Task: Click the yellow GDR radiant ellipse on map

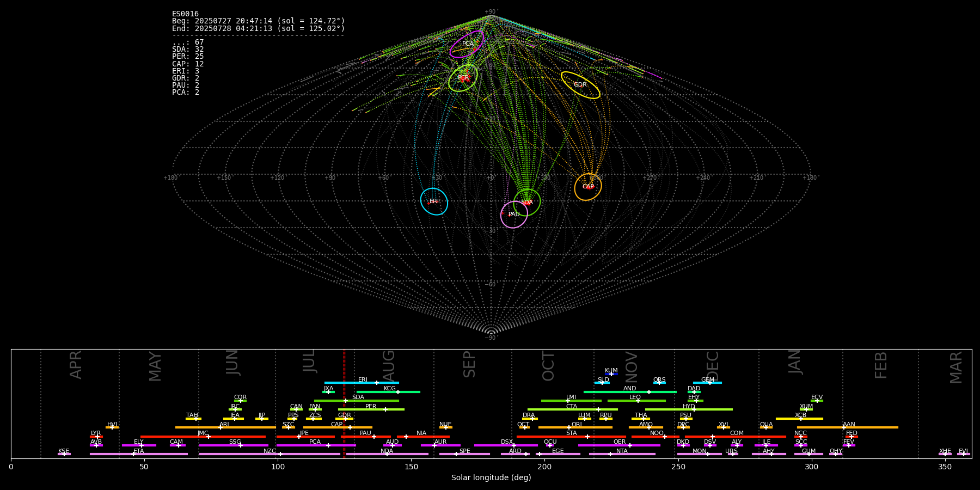Action: click(580, 85)
